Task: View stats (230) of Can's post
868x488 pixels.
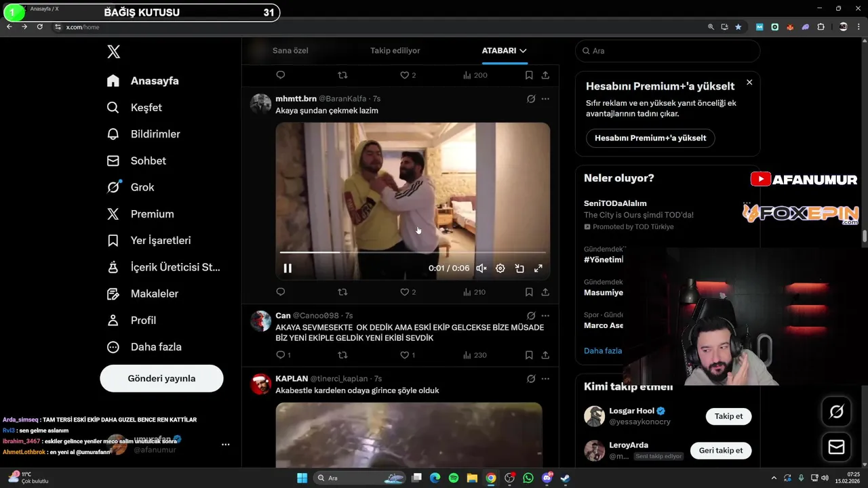Action: [x=475, y=355]
